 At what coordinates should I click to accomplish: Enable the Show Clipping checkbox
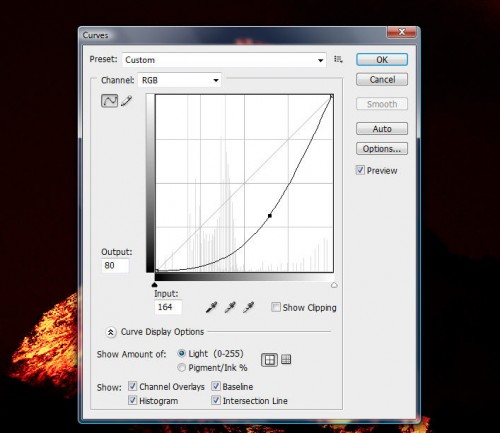(276, 307)
